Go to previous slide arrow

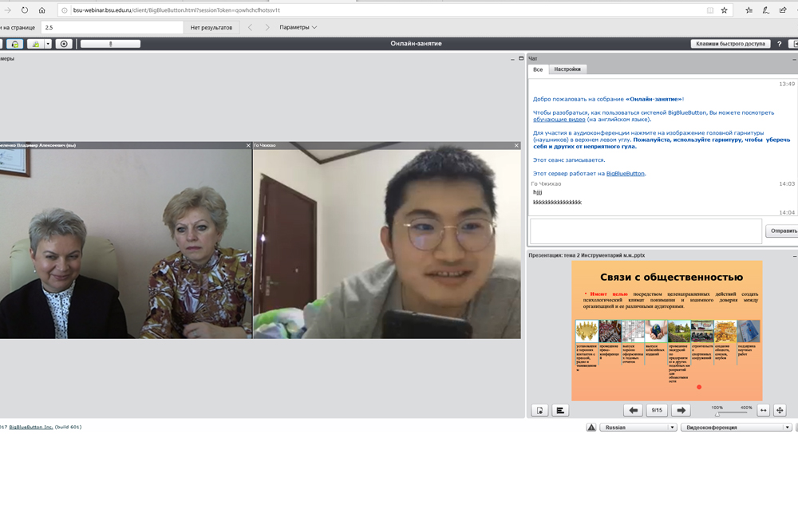coord(634,410)
